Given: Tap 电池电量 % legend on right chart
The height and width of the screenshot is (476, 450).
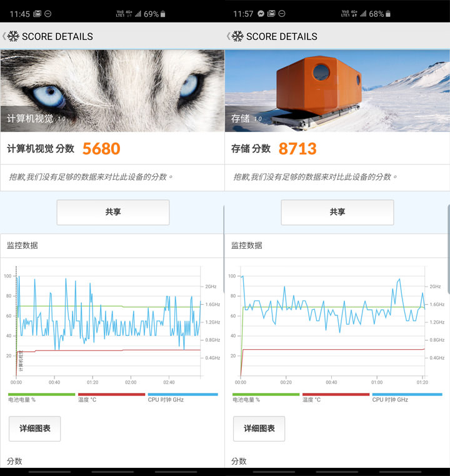Looking at the screenshot, I should click(x=266, y=398).
